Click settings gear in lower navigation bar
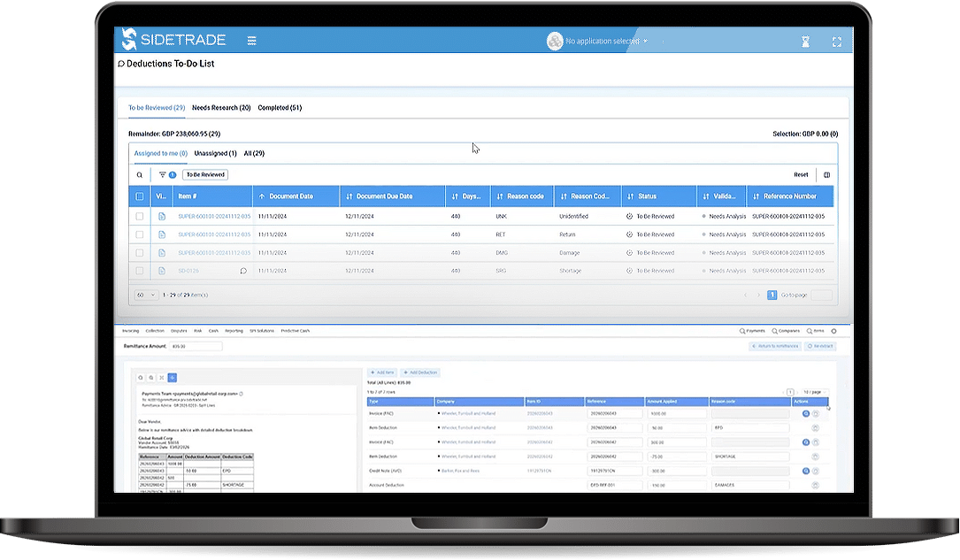 (833, 331)
